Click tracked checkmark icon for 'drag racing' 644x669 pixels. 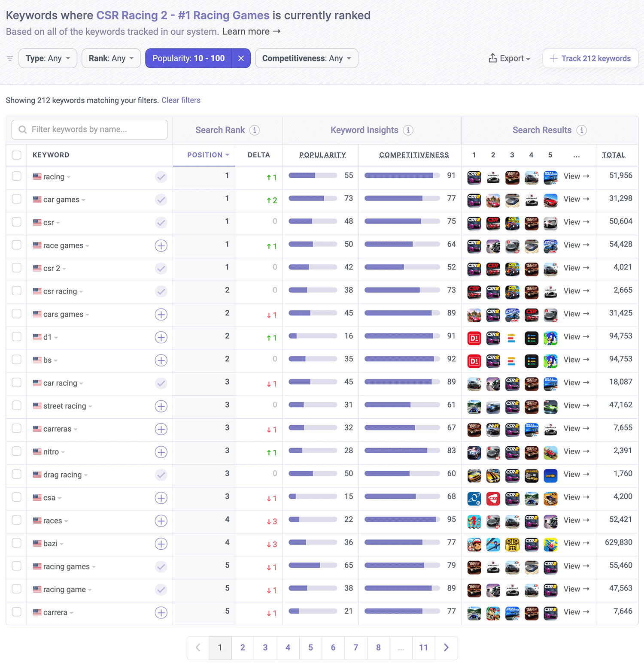tap(161, 475)
